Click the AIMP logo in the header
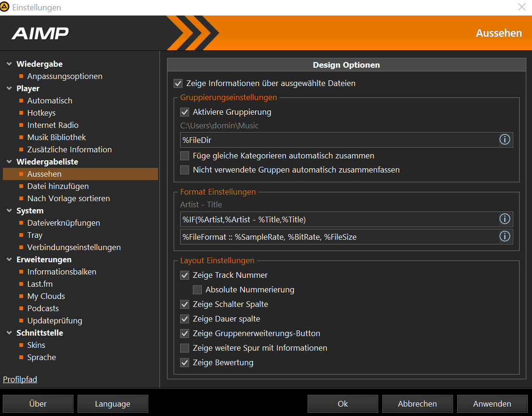The height and width of the screenshot is (416, 532). point(40,33)
